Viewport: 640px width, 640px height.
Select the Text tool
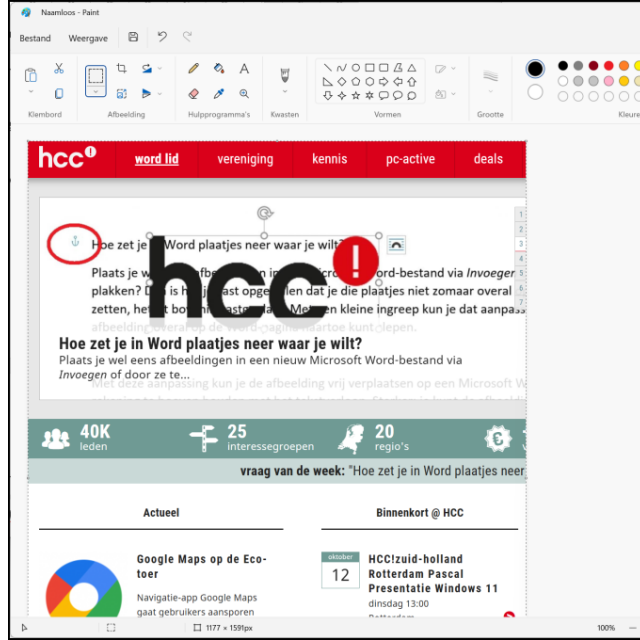coord(244,69)
